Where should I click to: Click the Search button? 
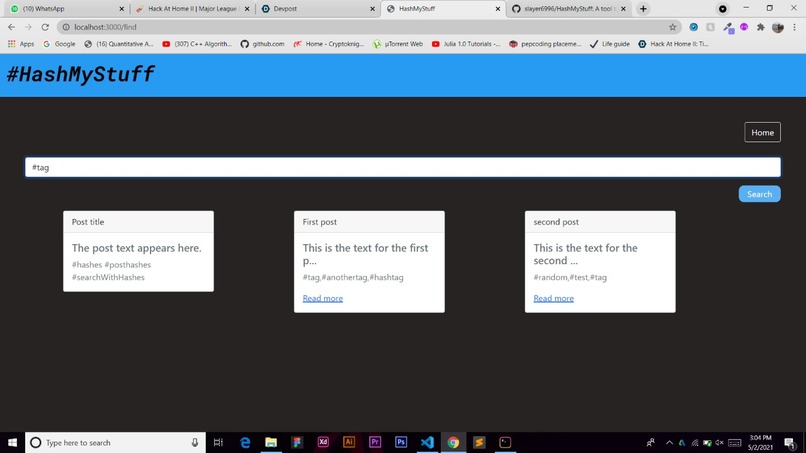tap(759, 194)
